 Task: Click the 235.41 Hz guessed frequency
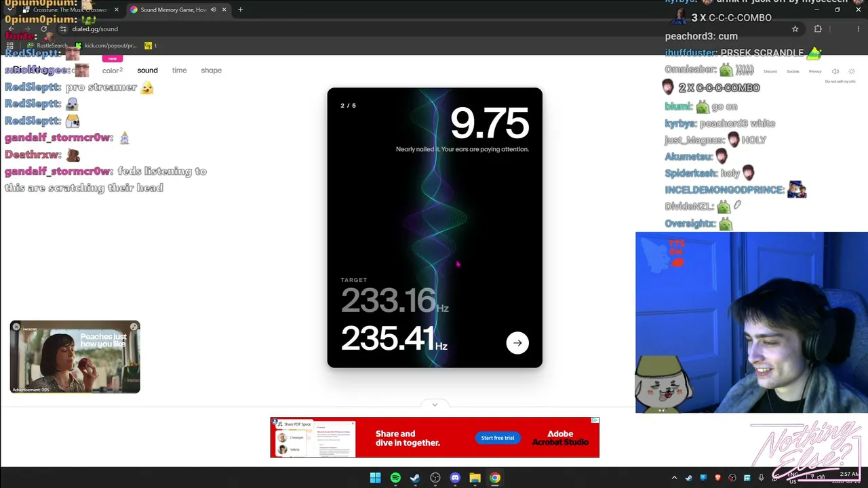pos(394,338)
